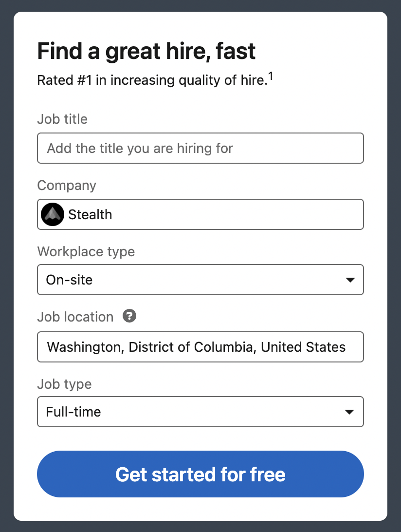Open the On-site workplace type selector
401x532 pixels.
tap(195, 280)
